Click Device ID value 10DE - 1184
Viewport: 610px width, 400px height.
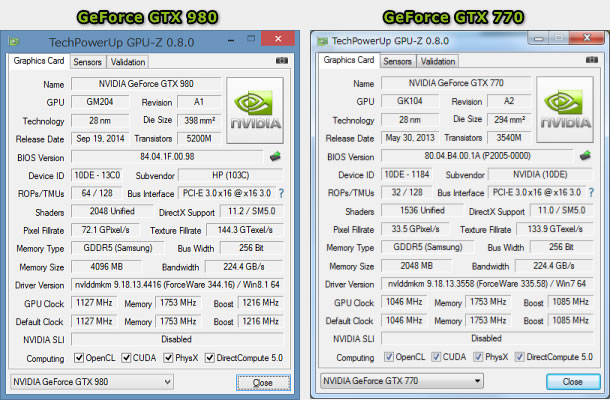pos(407,175)
